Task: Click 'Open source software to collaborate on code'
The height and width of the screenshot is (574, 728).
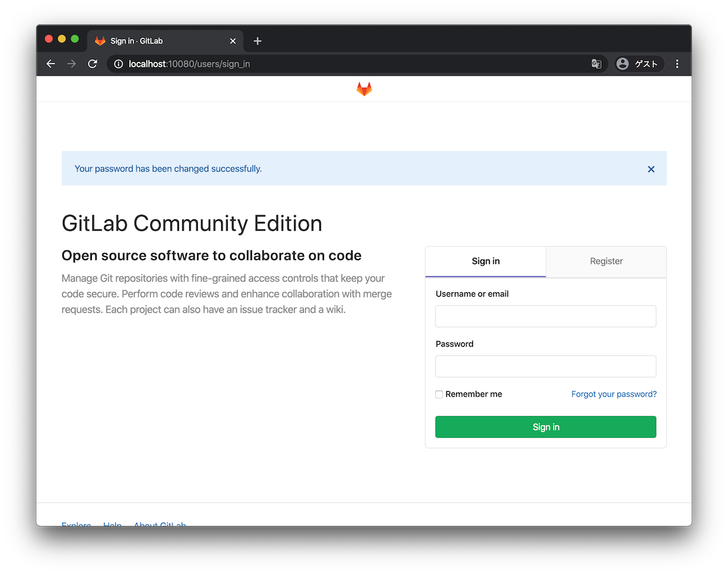Action: click(211, 255)
